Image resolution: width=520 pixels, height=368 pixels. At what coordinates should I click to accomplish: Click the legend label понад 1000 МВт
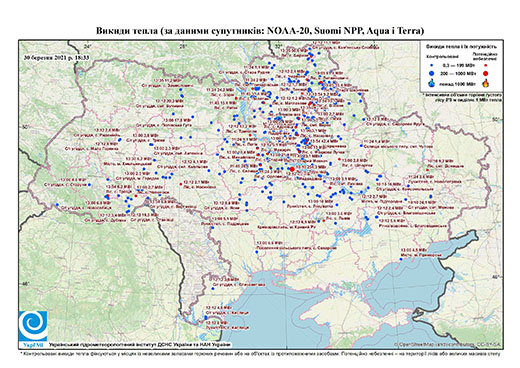point(458,83)
